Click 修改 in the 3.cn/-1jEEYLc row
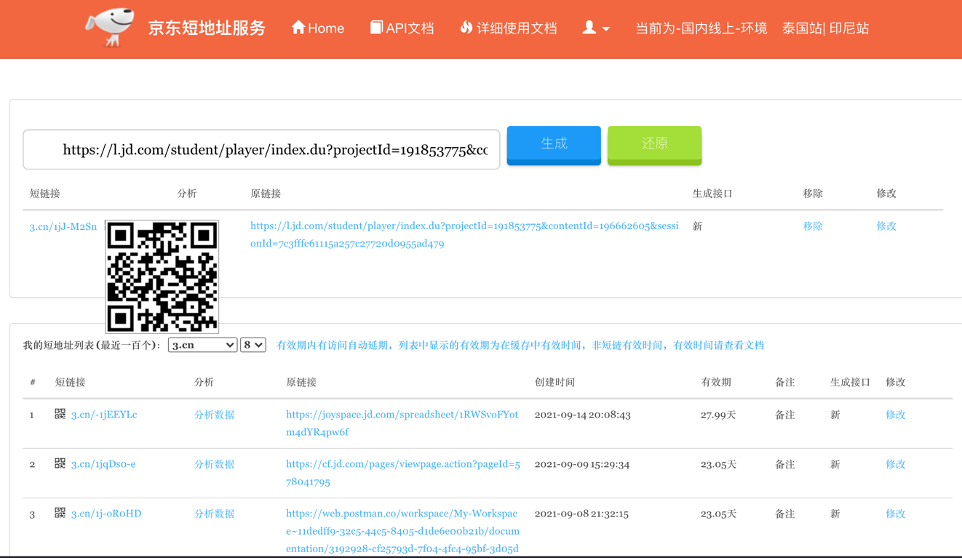Screen dimensions: 962x558 [x=895, y=415]
